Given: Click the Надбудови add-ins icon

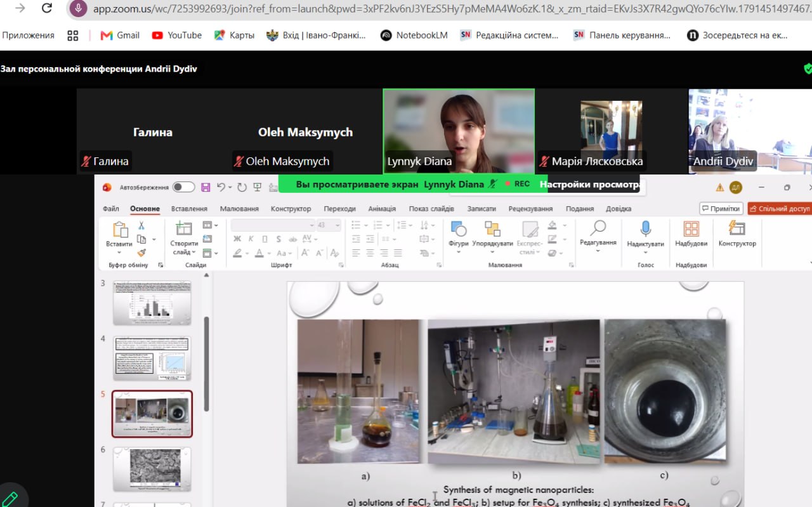Looking at the screenshot, I should click(x=691, y=228).
